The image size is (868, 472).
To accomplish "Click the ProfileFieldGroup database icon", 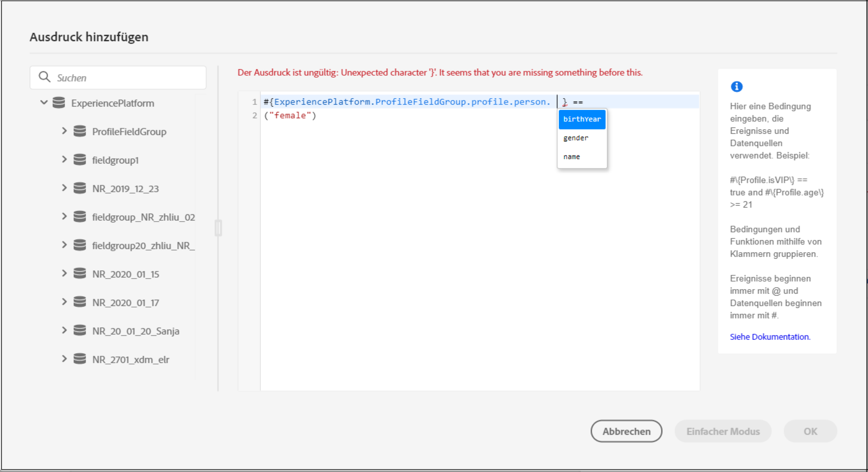I will pos(80,131).
